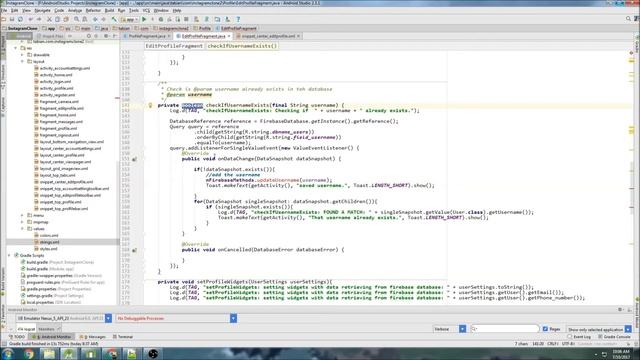Click the logcat search input field
Screen dimensions: 640x360
(x=505, y=329)
